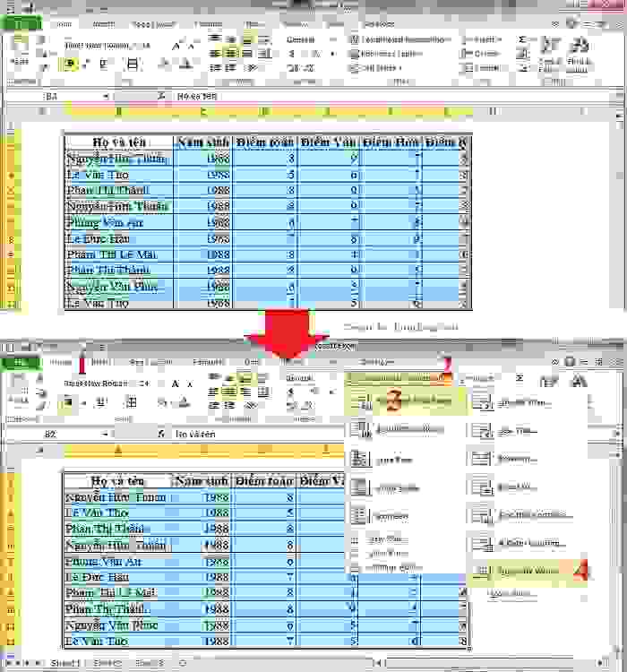Open the green File tab, upper window
Viewport: 627px width, 672px height.
[x=21, y=23]
